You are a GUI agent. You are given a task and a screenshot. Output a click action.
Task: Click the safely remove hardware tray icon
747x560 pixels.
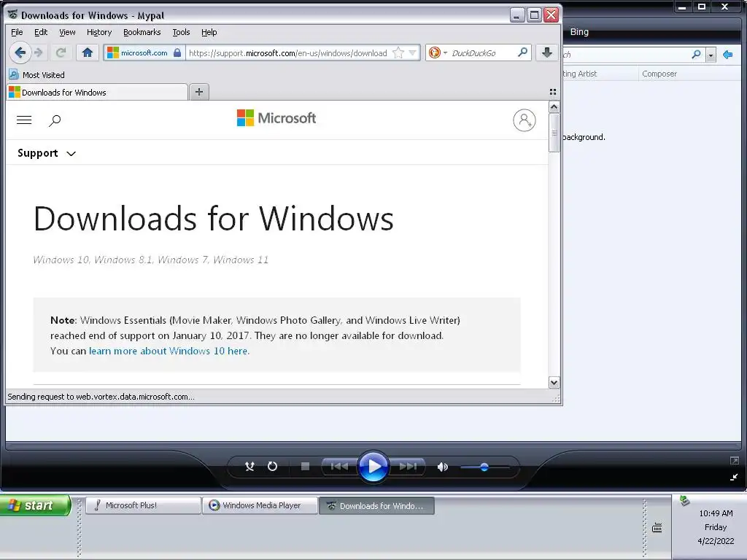click(x=684, y=500)
